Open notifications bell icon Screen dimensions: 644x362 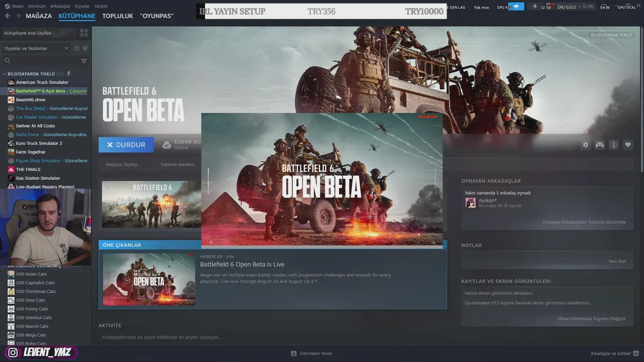pos(535,7)
